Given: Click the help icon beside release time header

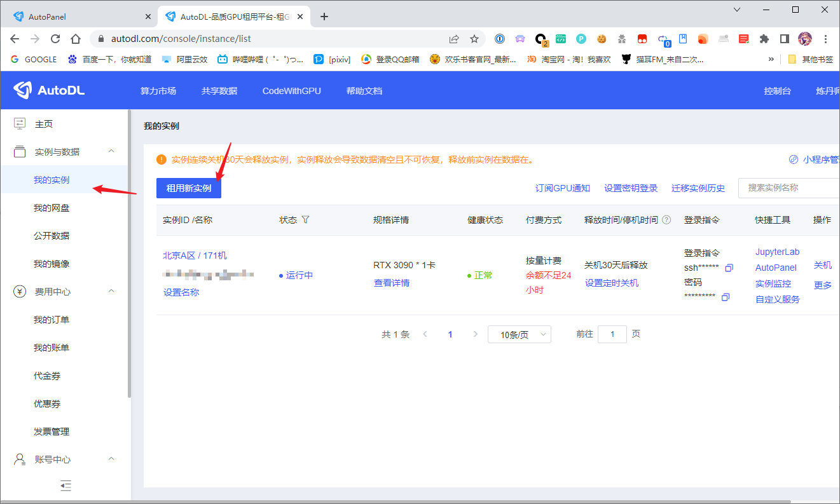Looking at the screenshot, I should click(666, 220).
